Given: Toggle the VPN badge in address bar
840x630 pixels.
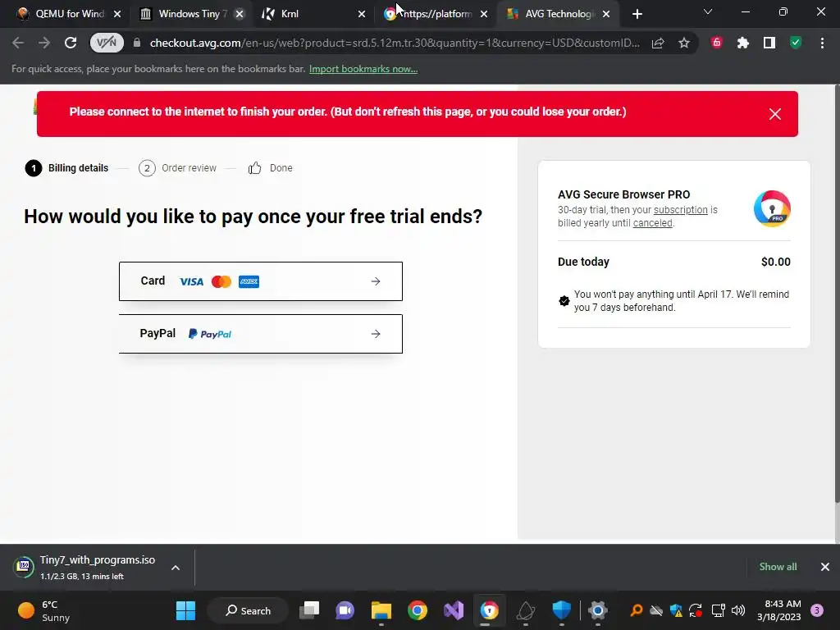Looking at the screenshot, I should pyautogui.click(x=107, y=43).
